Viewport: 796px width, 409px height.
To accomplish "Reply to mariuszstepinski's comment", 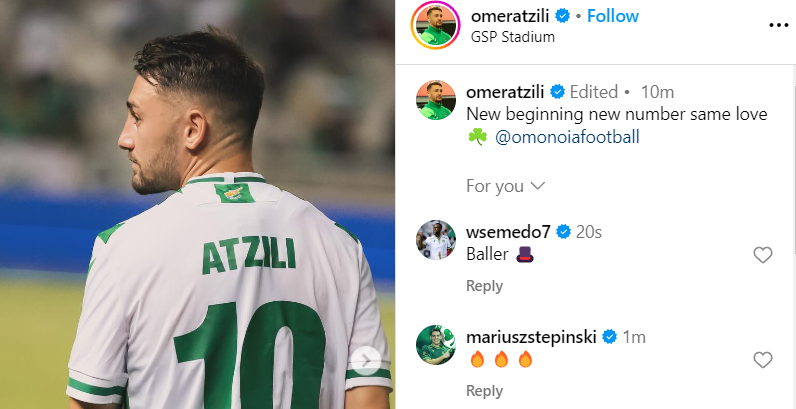I will (x=484, y=391).
